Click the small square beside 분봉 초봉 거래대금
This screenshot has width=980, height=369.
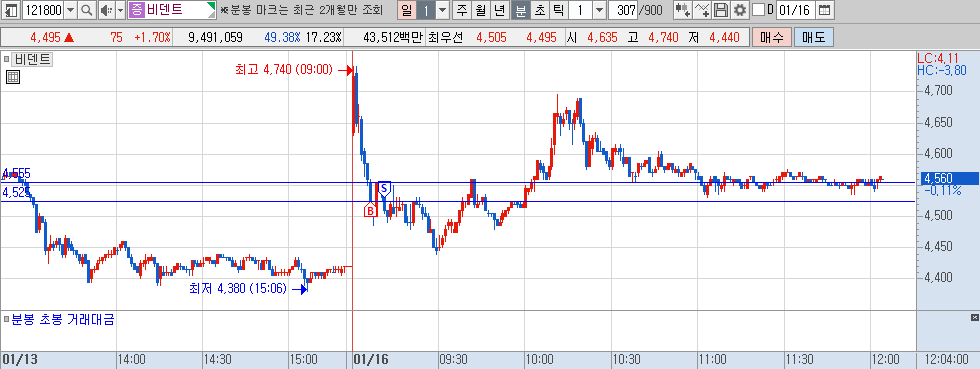point(7,320)
